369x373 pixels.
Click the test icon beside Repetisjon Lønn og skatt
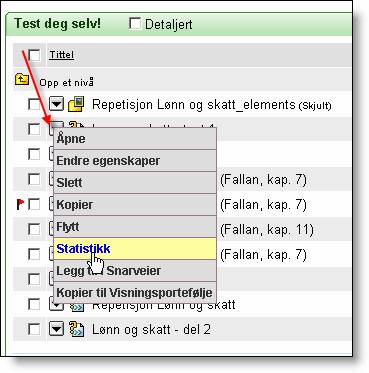(x=77, y=307)
